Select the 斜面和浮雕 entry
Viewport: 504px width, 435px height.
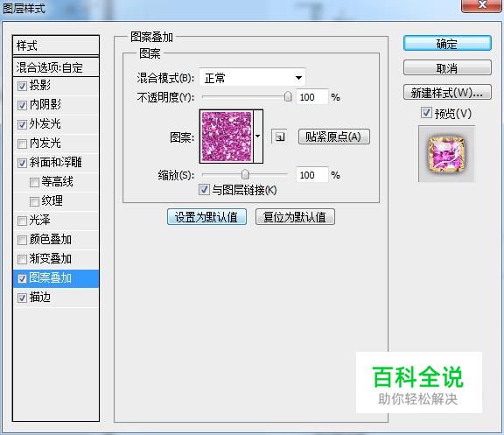(56, 163)
